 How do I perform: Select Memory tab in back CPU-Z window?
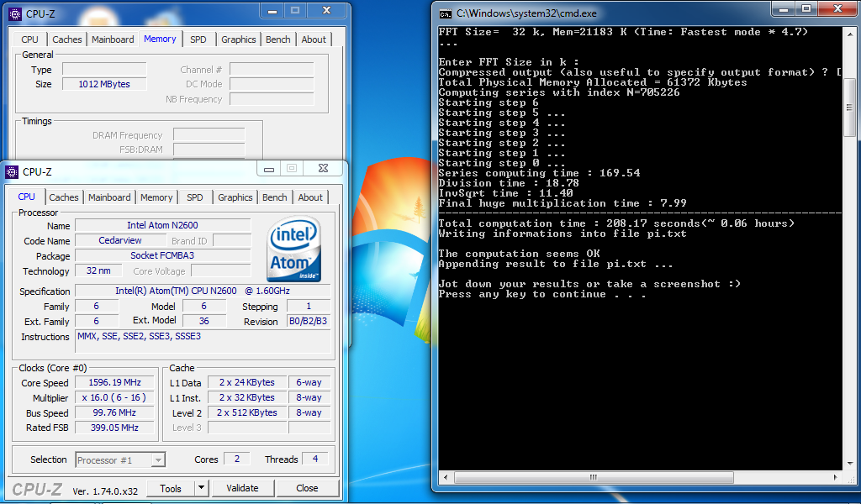160,39
